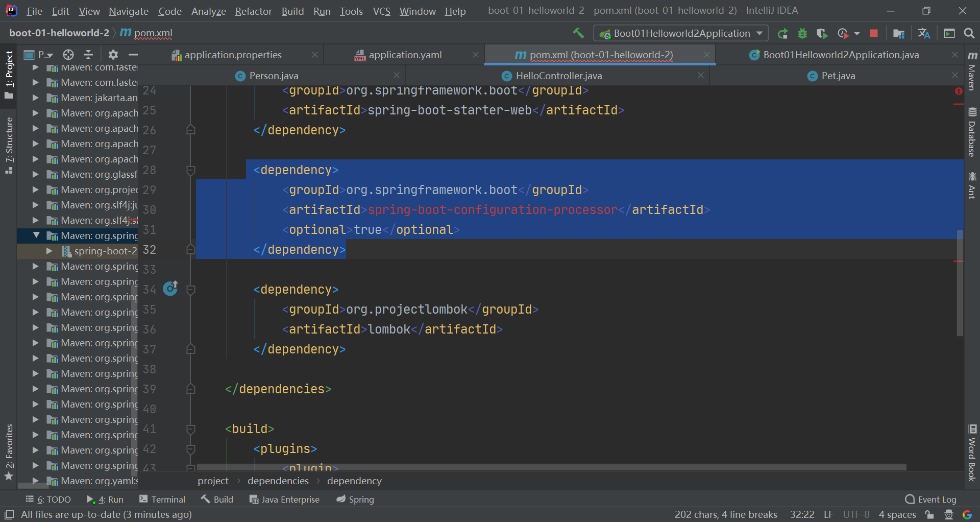This screenshot has height=522, width=980.
Task: Switch to the HelloController.java tab
Action: coord(558,75)
